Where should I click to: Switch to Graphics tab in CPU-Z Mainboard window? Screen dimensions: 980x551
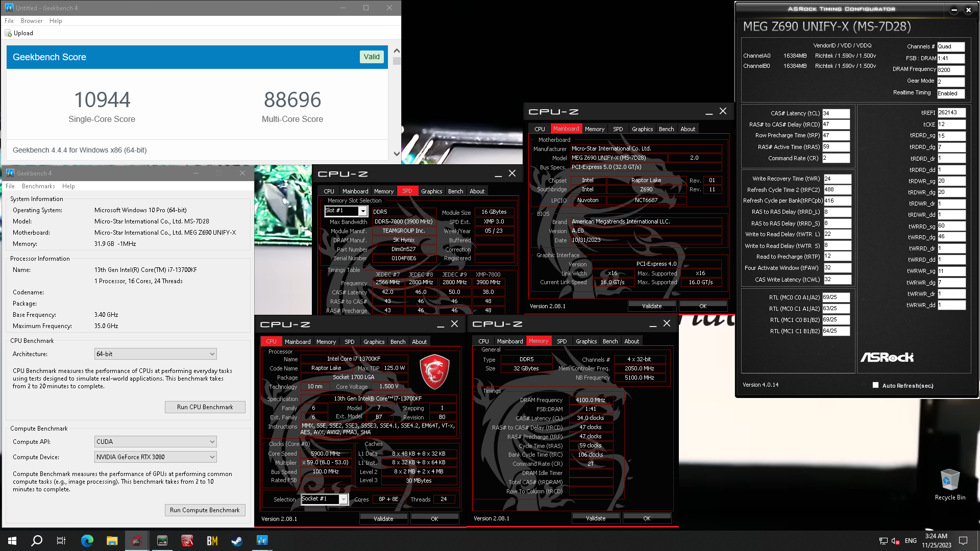[x=642, y=129]
